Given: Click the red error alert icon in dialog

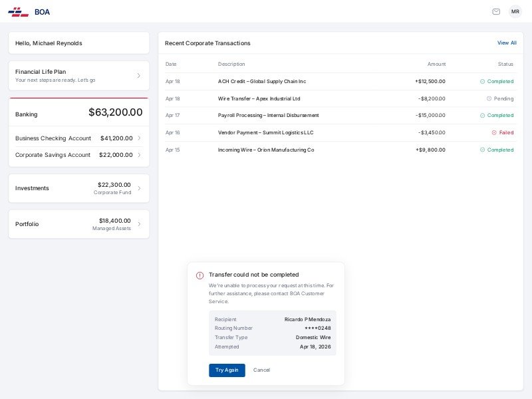Looking at the screenshot, I should (x=199, y=275).
